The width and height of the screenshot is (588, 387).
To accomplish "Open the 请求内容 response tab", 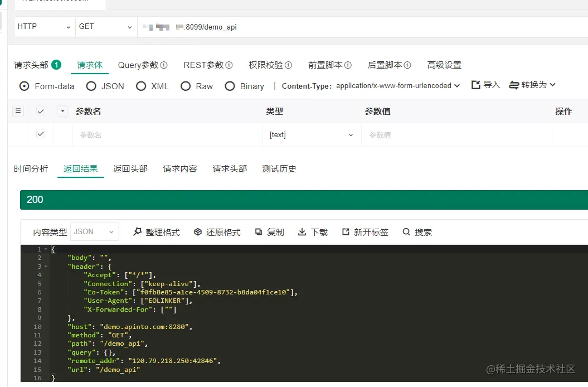I will pos(180,168).
